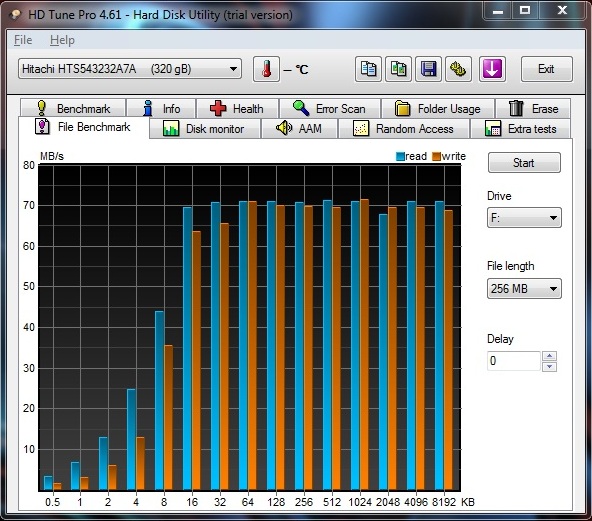The image size is (592, 521).
Task: Click the Delay value input field
Action: point(514,361)
